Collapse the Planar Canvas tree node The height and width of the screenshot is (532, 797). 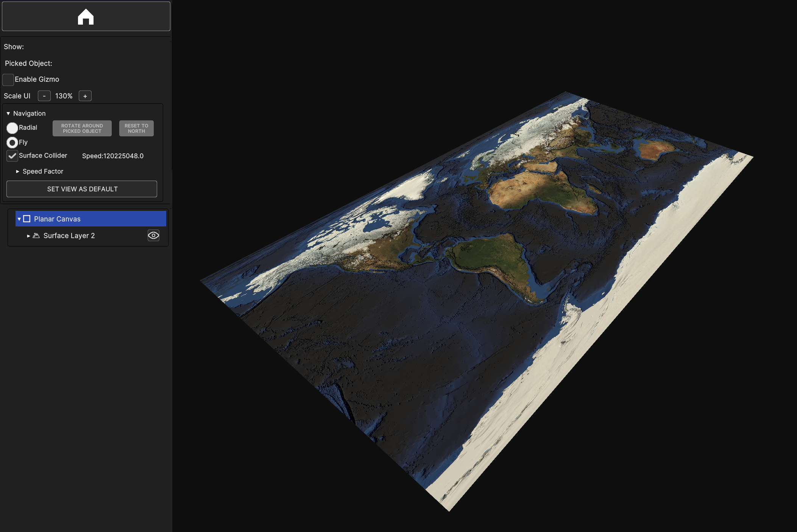coord(19,219)
